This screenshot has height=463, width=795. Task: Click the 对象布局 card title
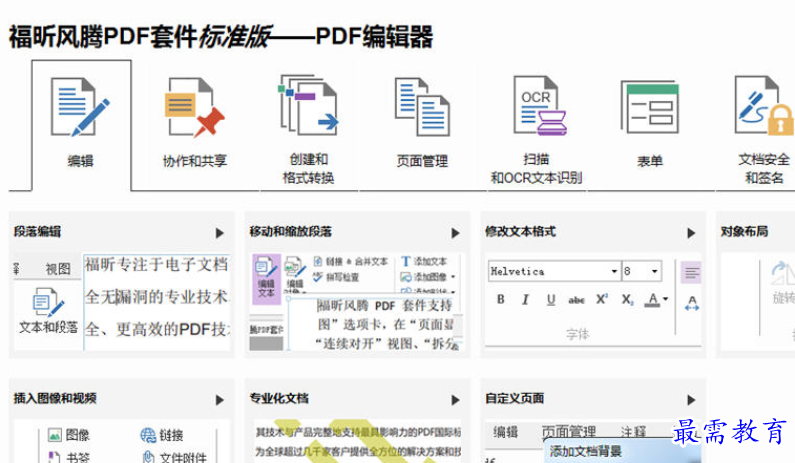coord(744,232)
